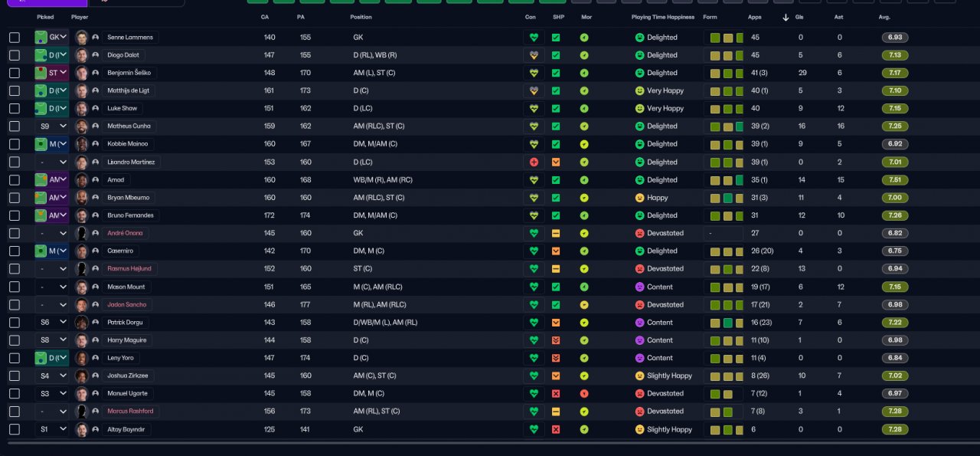
Task: Check the box for Rasmus Højlund
Action: coord(15,269)
